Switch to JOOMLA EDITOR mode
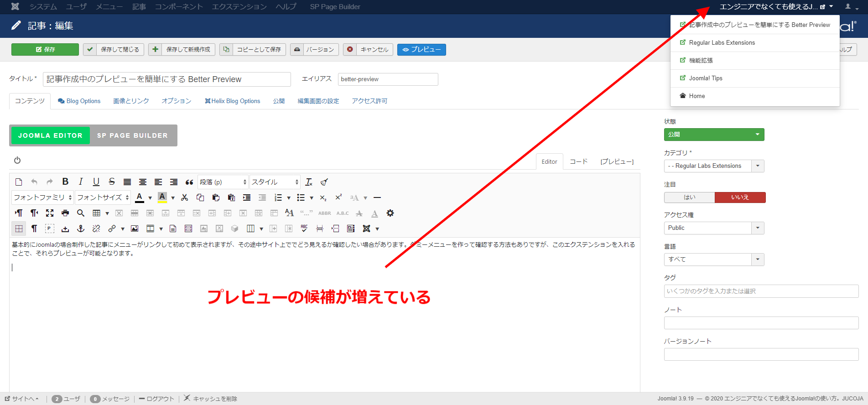This screenshot has height=405, width=868. click(50, 135)
